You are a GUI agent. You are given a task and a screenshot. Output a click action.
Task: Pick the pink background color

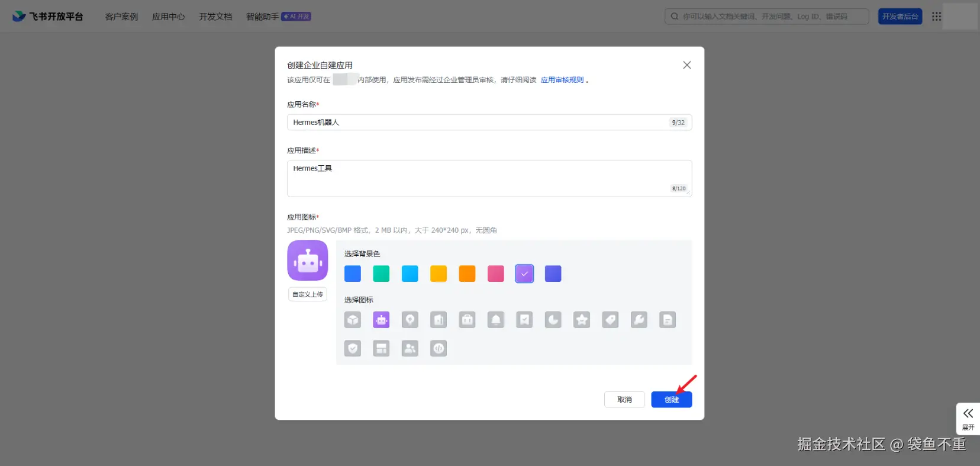tap(496, 274)
